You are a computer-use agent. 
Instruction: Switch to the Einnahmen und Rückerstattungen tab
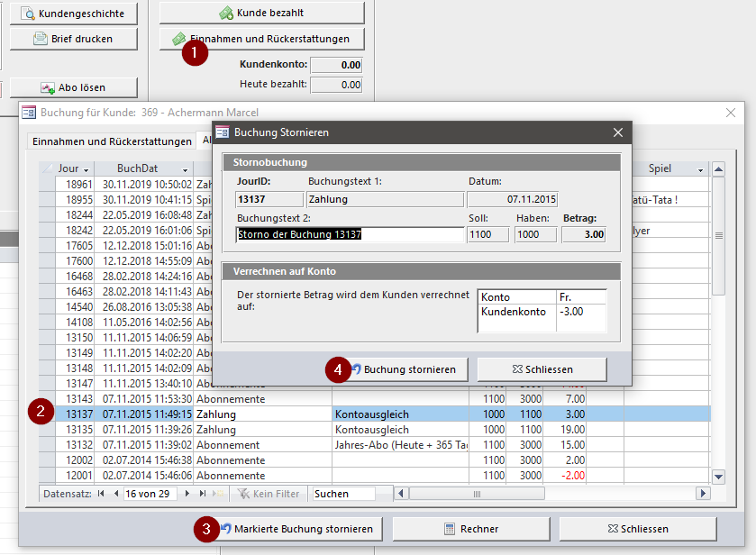point(112,141)
